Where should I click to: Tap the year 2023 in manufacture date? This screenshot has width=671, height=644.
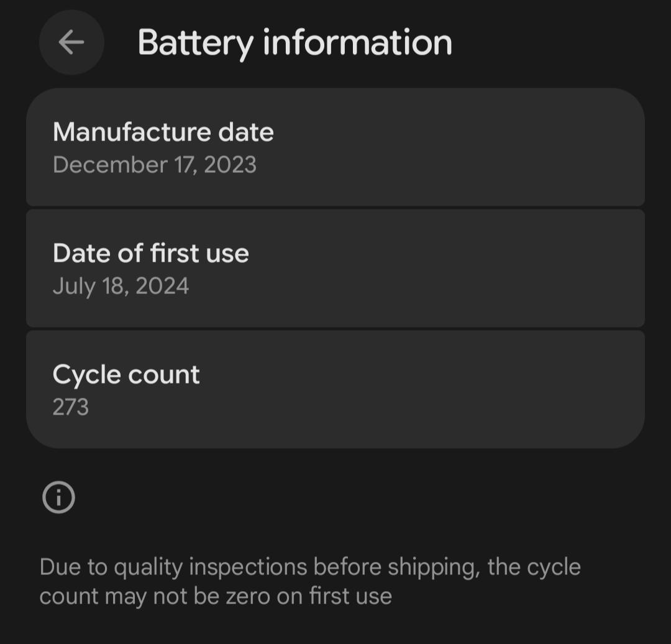[x=230, y=165]
